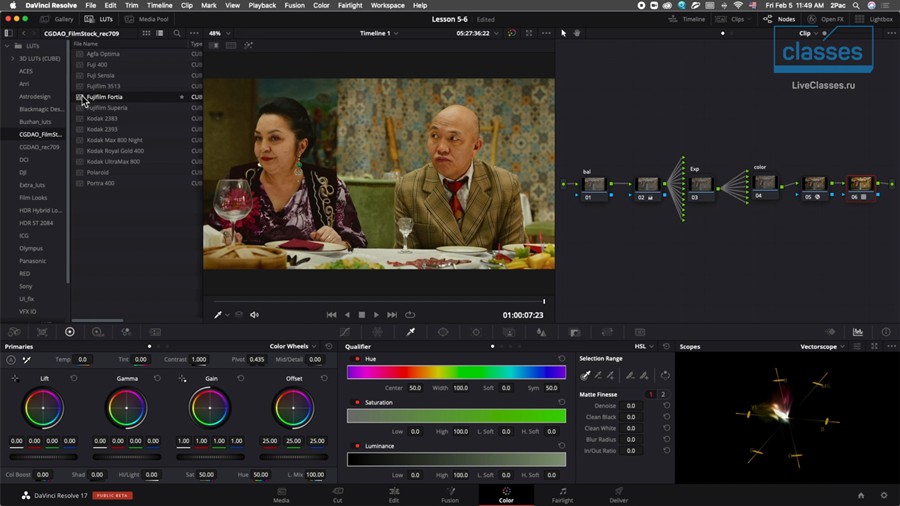The width and height of the screenshot is (900, 506).
Task: Click the Gain master wheel slider
Action: 210,457
